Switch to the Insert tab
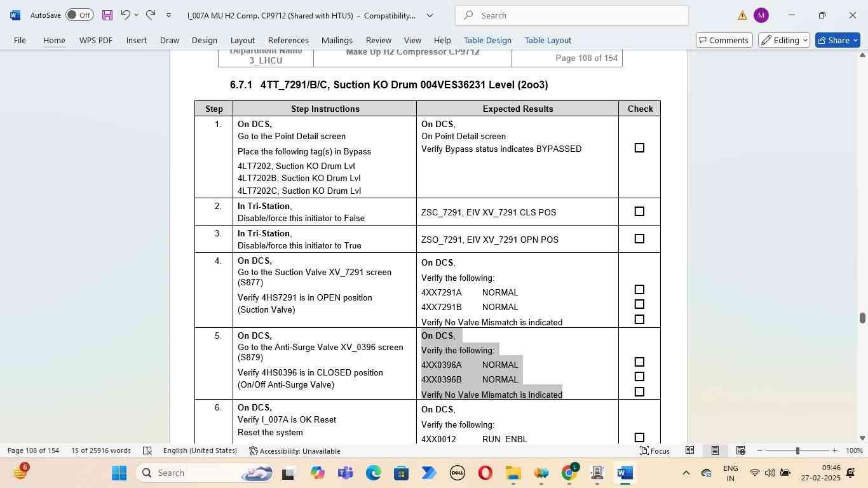868x488 pixels. point(136,40)
